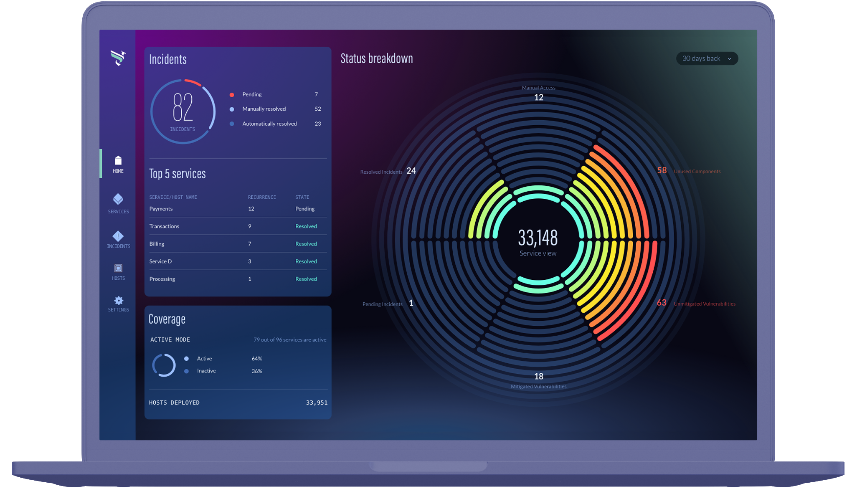Click the bird logo in sidebar
Image resolution: width=847 pixels, height=504 pixels.
pos(118,58)
